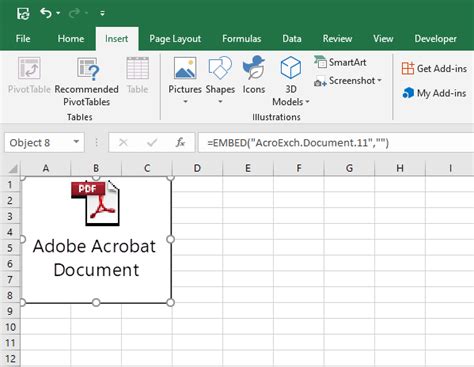This screenshot has height=367, width=474.
Task: Click the Table icon
Action: 138,68
